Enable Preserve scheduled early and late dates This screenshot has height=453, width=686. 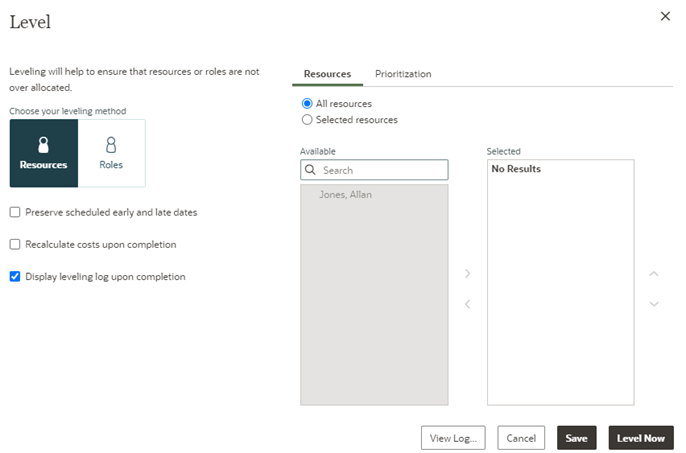[x=15, y=212]
